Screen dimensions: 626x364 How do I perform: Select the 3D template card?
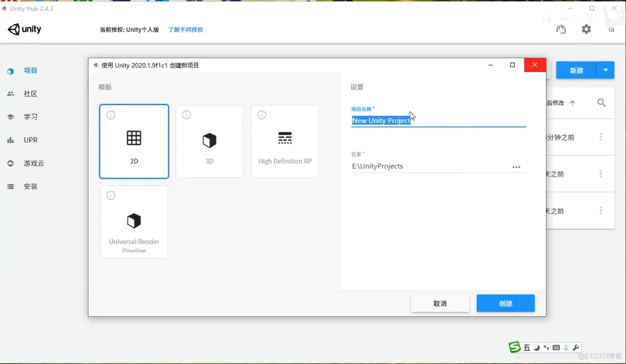pos(209,142)
